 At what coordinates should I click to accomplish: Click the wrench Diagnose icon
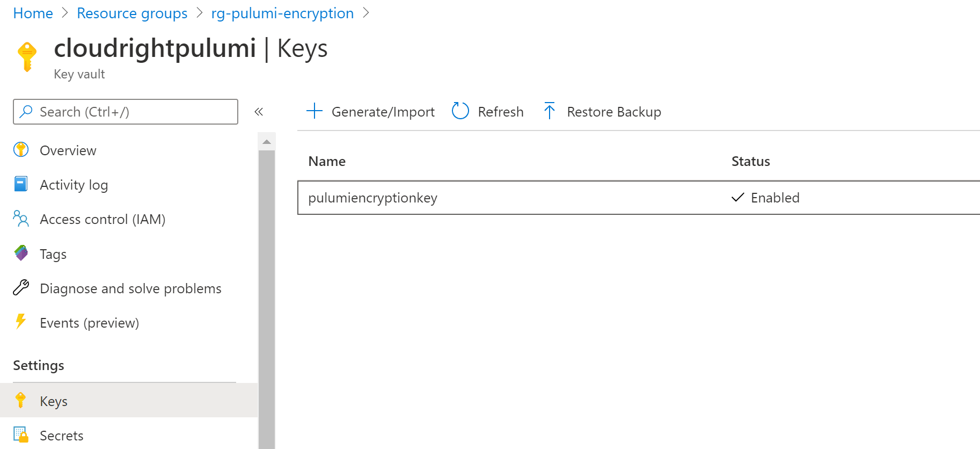click(21, 287)
